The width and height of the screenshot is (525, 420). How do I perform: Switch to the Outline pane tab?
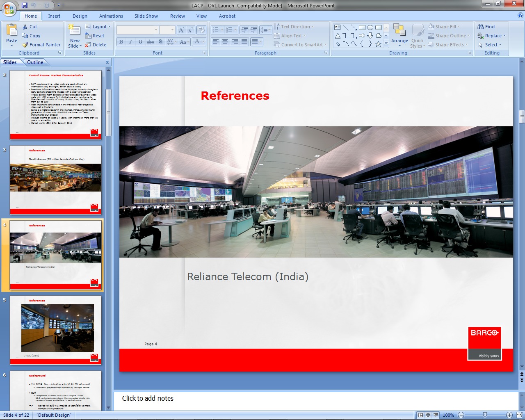pos(35,62)
